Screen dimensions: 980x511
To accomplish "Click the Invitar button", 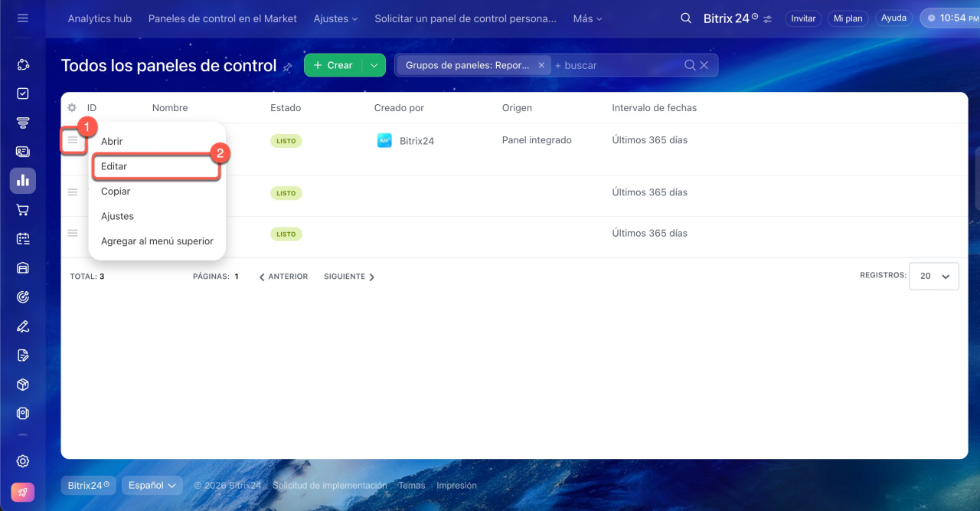I will pos(802,18).
